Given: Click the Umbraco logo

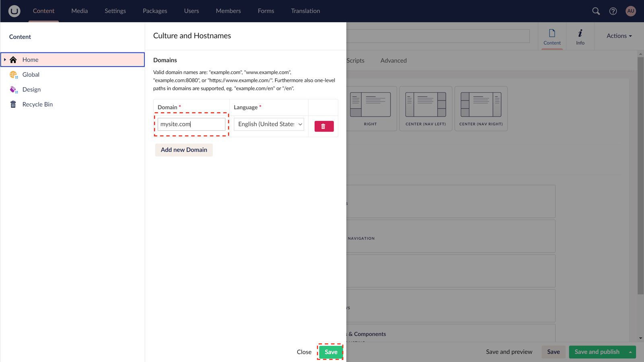Looking at the screenshot, I should [14, 11].
